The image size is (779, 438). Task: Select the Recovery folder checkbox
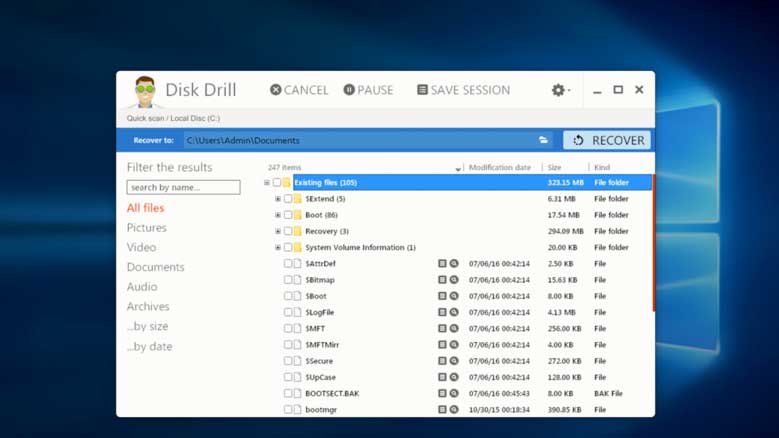[288, 231]
